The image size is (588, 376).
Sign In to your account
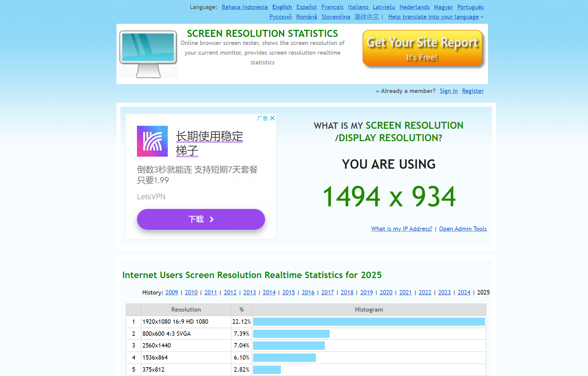coord(448,91)
